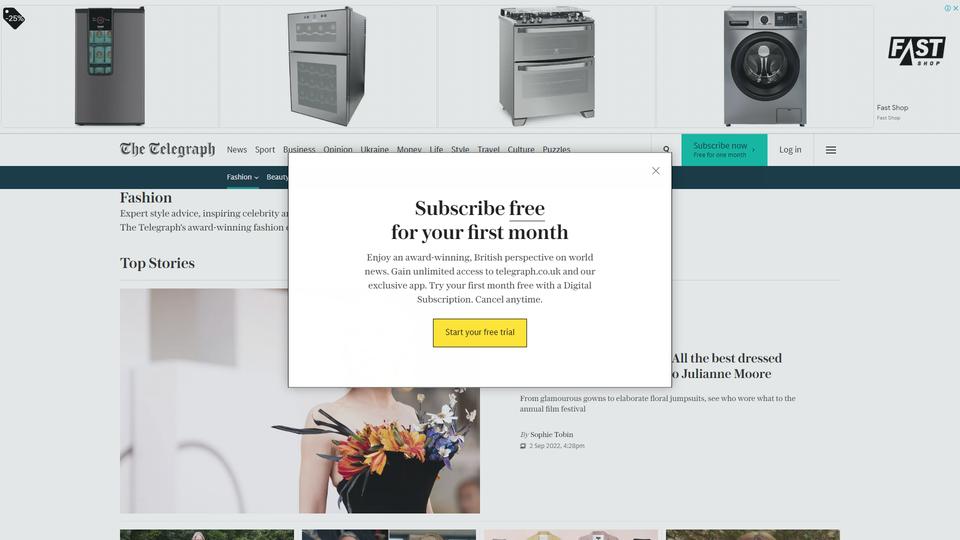Viewport: 960px width, 540px height.
Task: Click The Telegraph logo
Action: tap(167, 149)
